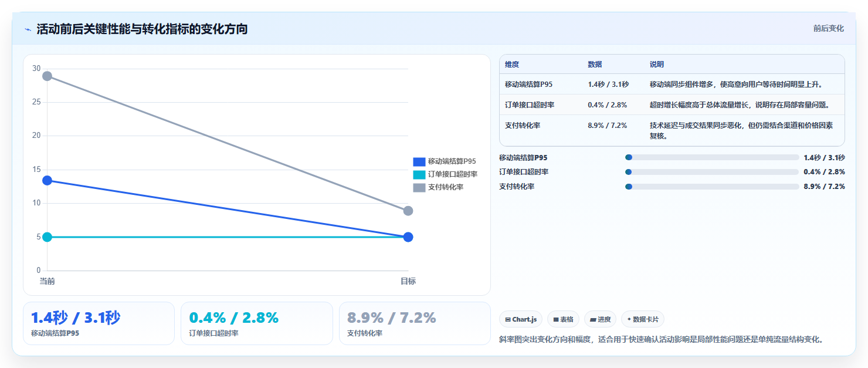Click the gray 支付转化率 point at 目标
This screenshot has height=368, width=868.
click(x=408, y=211)
